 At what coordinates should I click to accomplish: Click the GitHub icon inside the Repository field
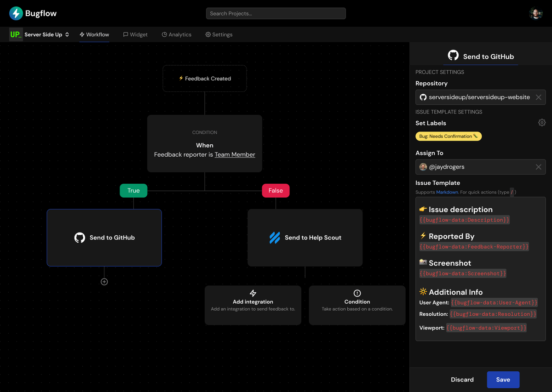(423, 97)
